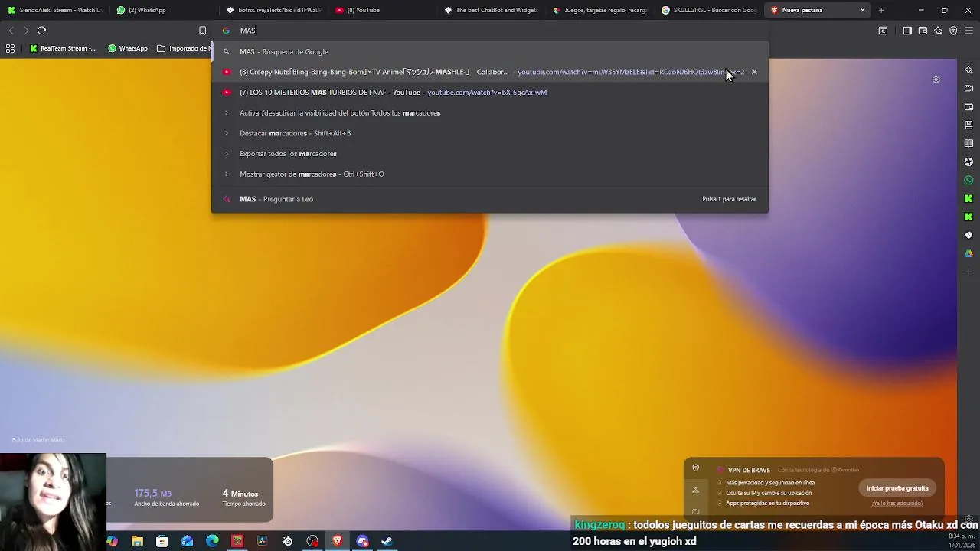Image resolution: width=980 pixels, height=551 pixels.
Task: Open the reading list in the sidebar
Action: [969, 144]
